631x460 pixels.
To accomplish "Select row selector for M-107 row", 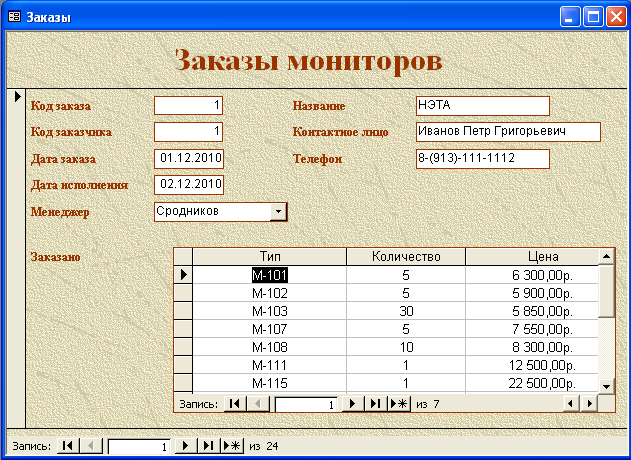I will (x=183, y=329).
